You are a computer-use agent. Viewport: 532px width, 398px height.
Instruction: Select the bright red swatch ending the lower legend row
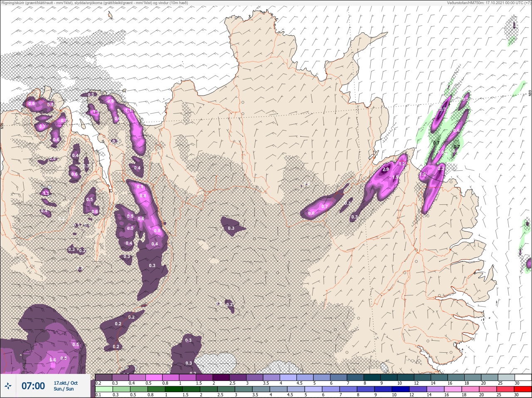pyautogui.click(x=523, y=389)
